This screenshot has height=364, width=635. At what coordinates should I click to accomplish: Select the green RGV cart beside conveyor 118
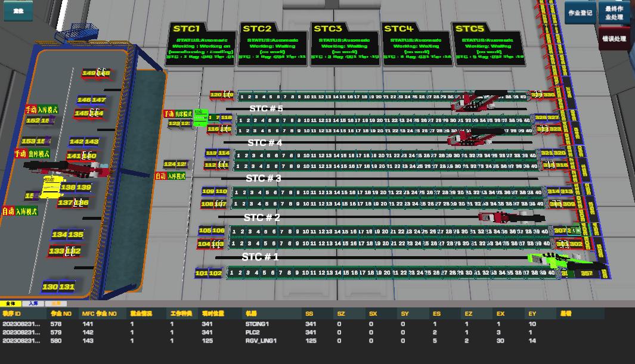[200, 118]
